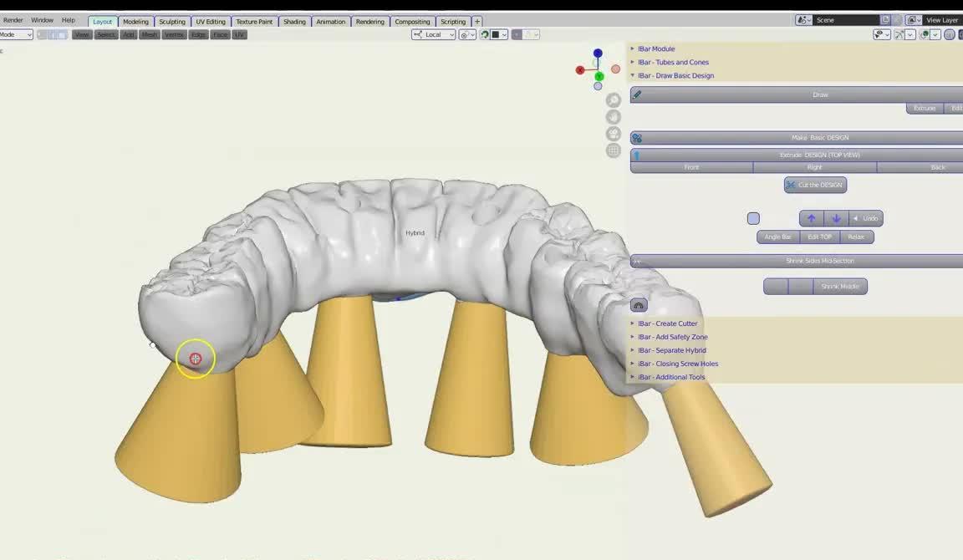Open the Local transform orientation dropdown
The width and height of the screenshot is (963, 560).
[x=434, y=35]
